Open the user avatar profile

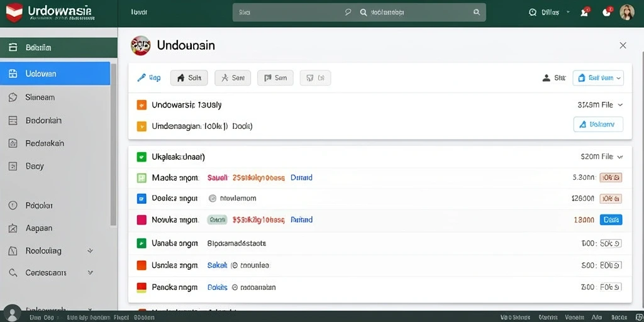[627, 13]
